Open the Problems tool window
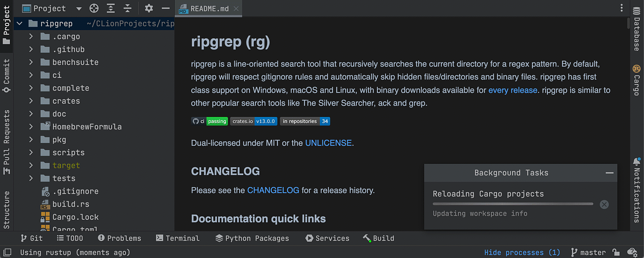644x258 pixels. click(119, 238)
